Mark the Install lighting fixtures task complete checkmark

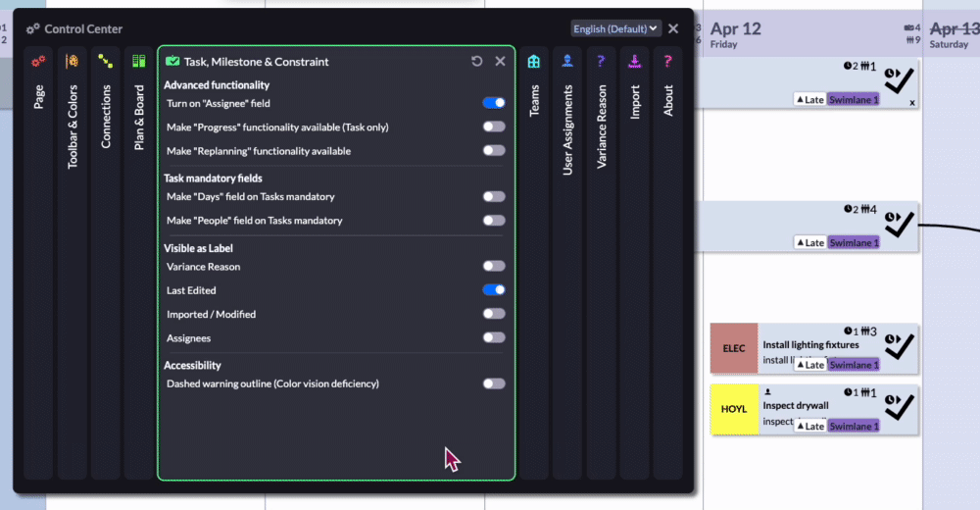point(900,346)
